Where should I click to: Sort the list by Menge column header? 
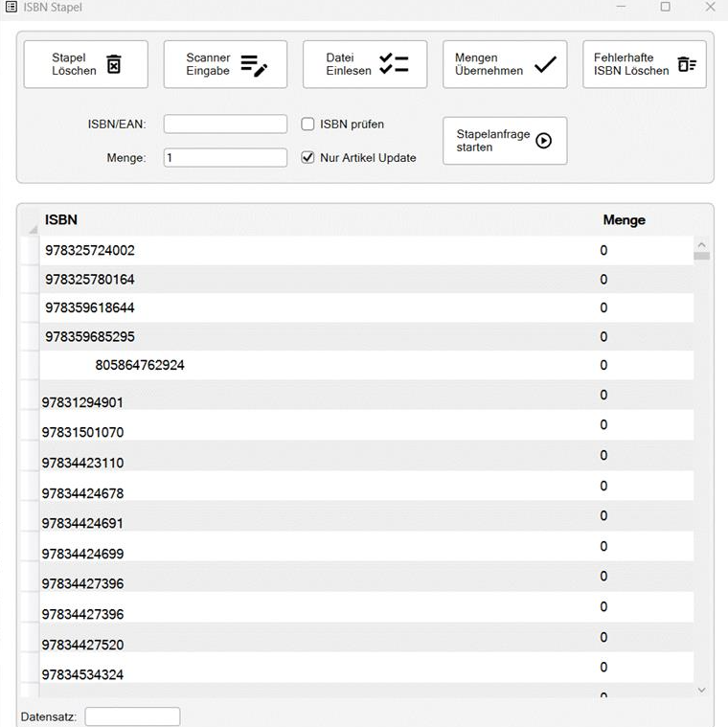pyautogui.click(x=624, y=220)
